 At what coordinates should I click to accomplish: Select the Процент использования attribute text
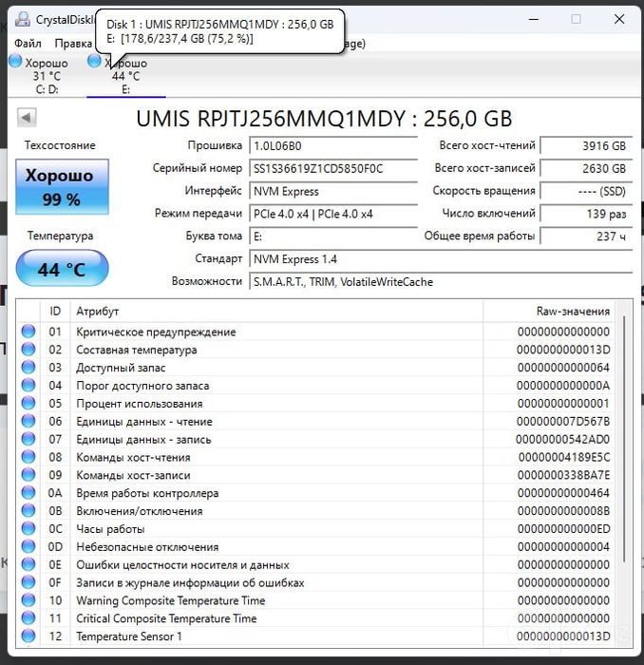pyautogui.click(x=140, y=404)
